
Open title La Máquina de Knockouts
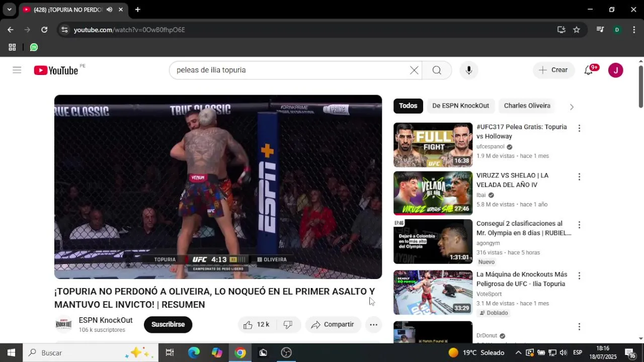[x=522, y=279]
